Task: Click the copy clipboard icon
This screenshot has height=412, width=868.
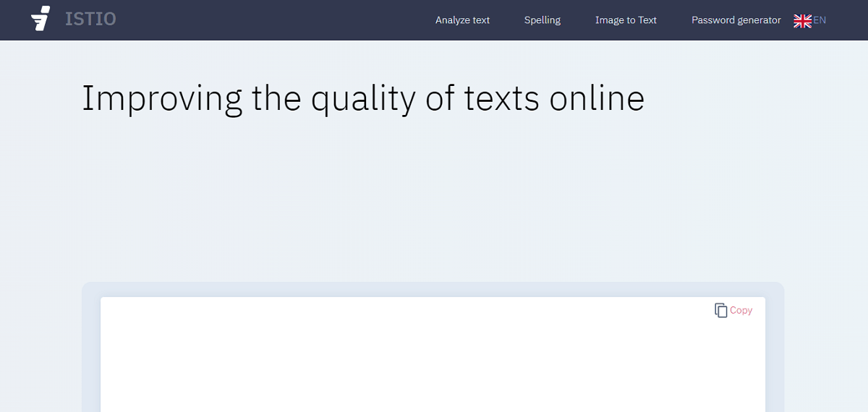Action: click(720, 310)
